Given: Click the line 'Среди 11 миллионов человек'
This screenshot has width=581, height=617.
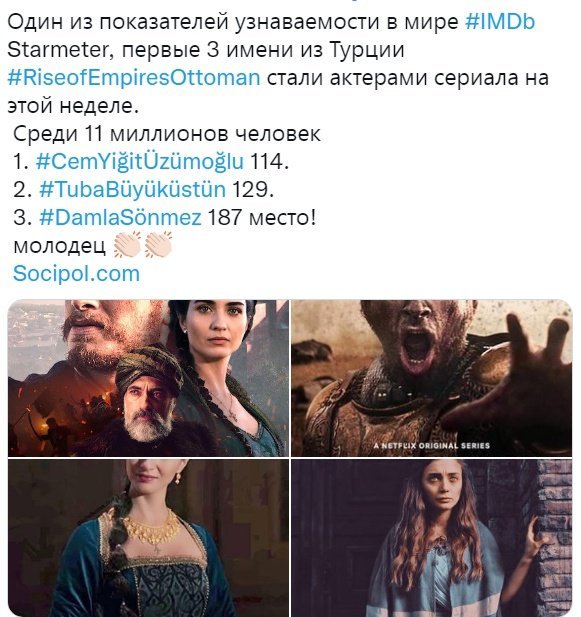Looking at the screenshot, I should (x=167, y=134).
